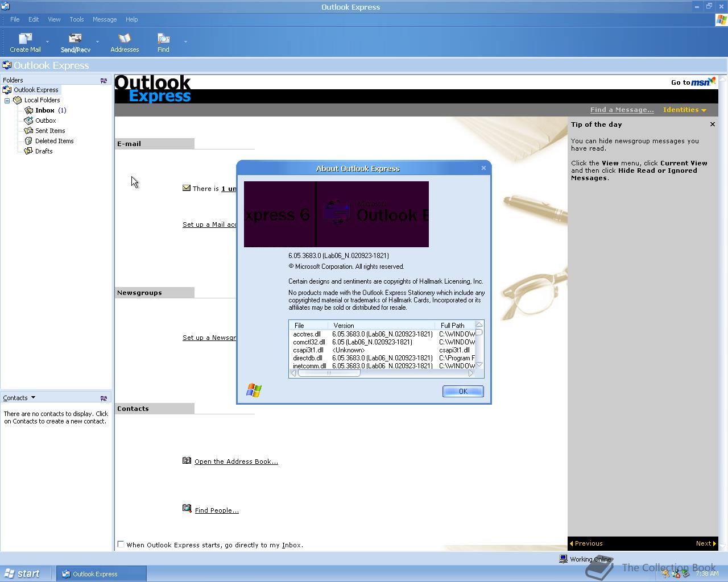Open the Create Mail dropdown arrow
The height and width of the screenshot is (582, 728).
47,41
